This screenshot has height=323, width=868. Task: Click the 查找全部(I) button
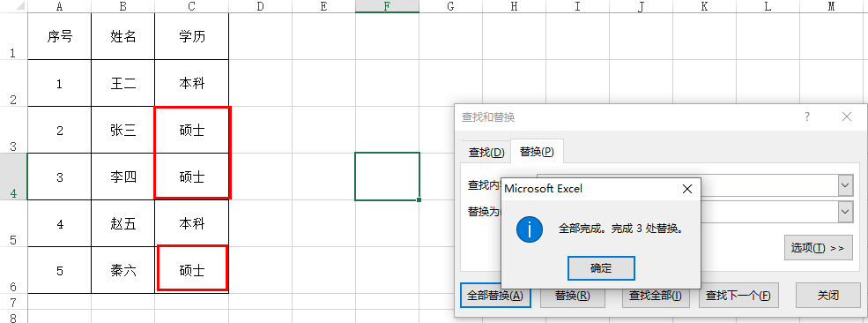[x=656, y=296]
